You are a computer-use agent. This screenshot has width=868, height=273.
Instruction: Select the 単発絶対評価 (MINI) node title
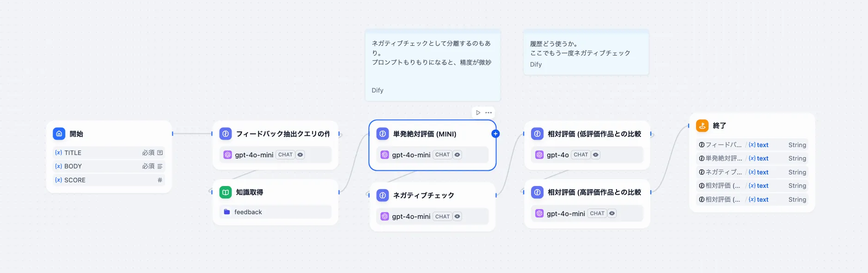click(x=424, y=134)
